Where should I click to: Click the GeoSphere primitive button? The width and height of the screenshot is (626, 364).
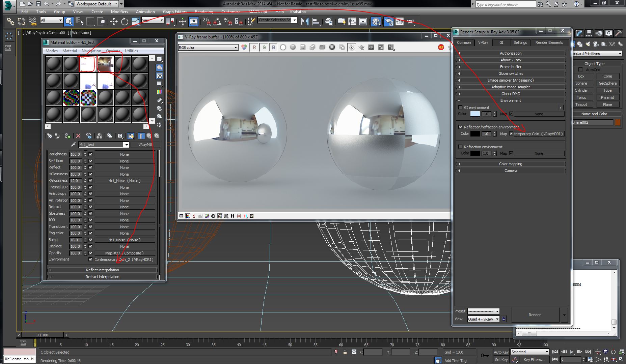click(607, 83)
